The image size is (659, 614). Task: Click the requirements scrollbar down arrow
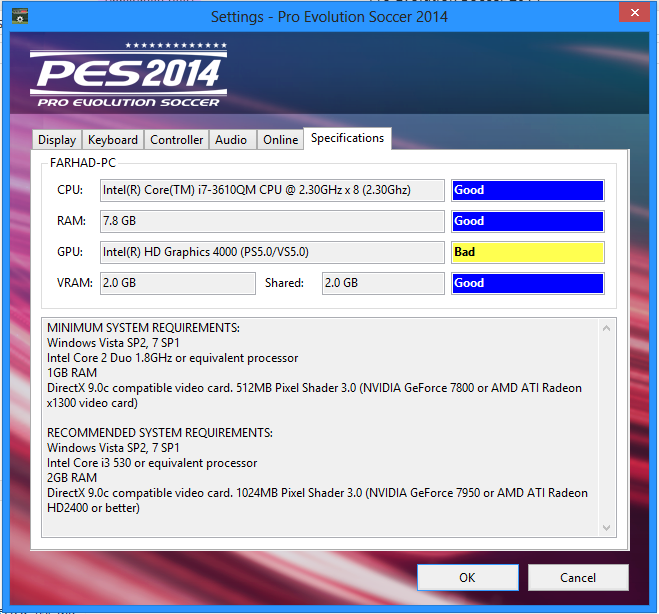[x=606, y=527]
